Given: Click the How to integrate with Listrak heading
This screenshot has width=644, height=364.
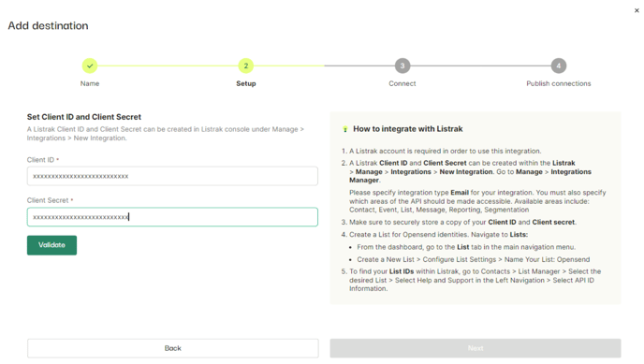Looking at the screenshot, I should pyautogui.click(x=408, y=129).
